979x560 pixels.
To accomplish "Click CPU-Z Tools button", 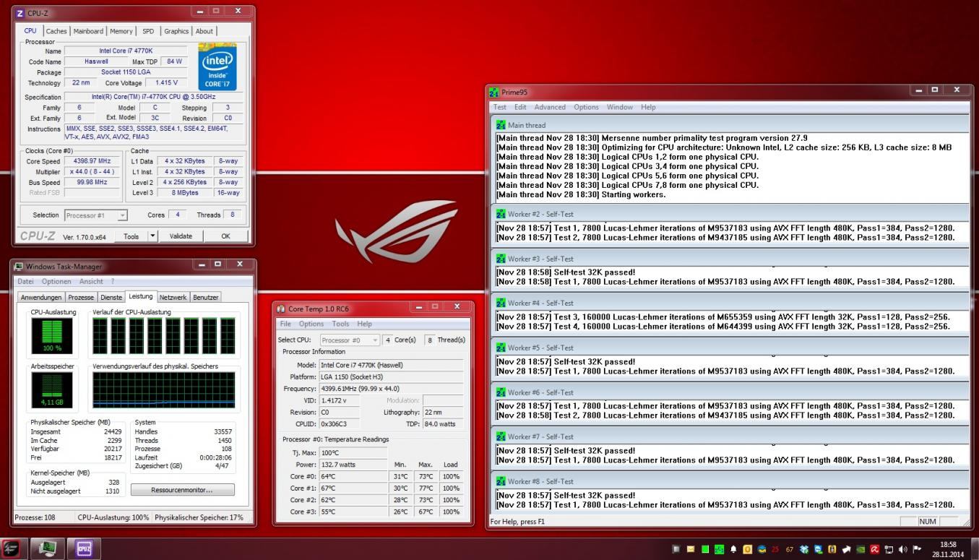I will click(x=131, y=236).
